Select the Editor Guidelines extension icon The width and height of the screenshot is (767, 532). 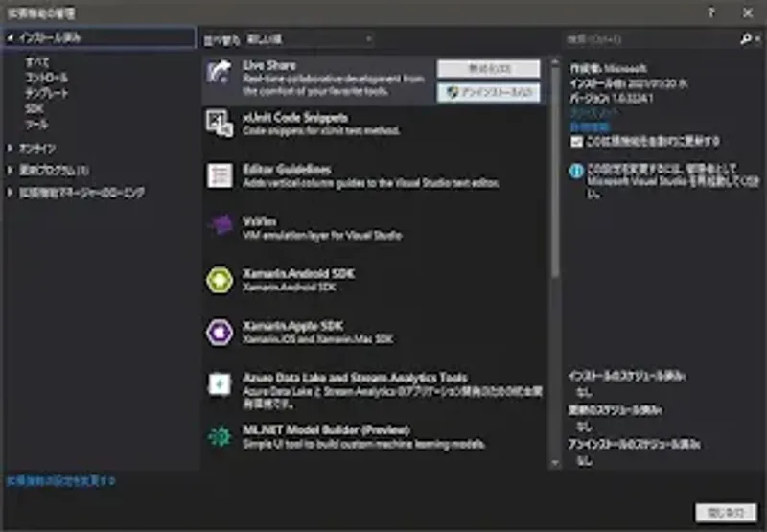pyautogui.click(x=221, y=175)
